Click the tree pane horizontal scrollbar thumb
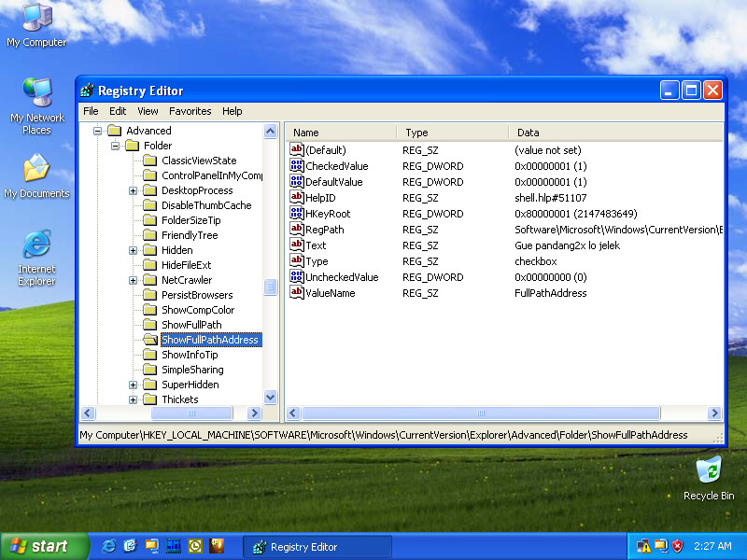 click(x=191, y=413)
